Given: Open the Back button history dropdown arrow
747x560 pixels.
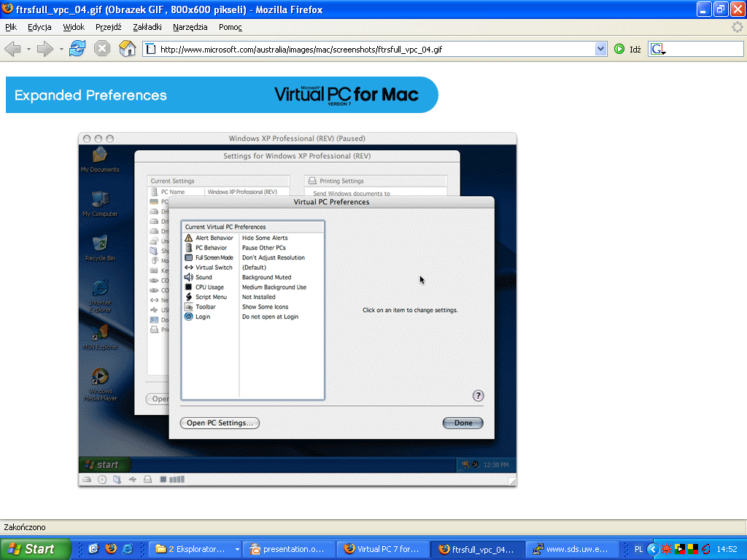Looking at the screenshot, I should click(28, 49).
